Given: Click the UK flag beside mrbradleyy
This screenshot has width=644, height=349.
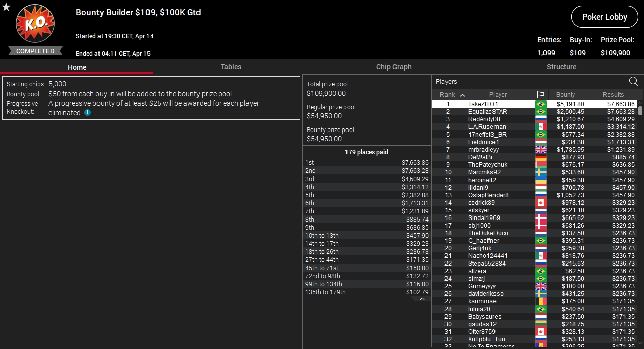Looking at the screenshot, I should (540, 150).
